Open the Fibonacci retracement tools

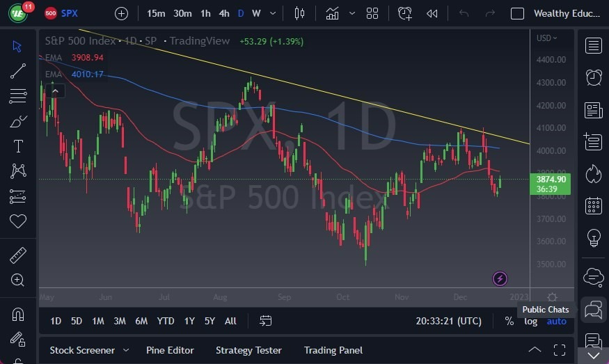pyautogui.click(x=18, y=96)
